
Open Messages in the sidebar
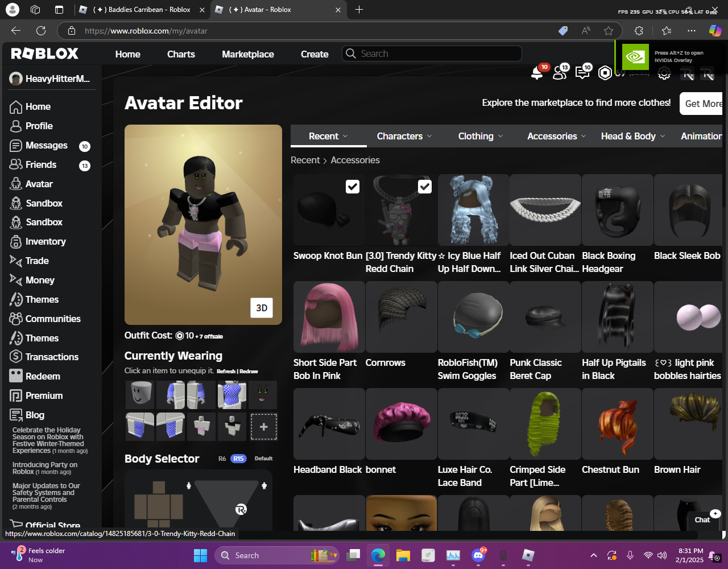click(x=39, y=145)
